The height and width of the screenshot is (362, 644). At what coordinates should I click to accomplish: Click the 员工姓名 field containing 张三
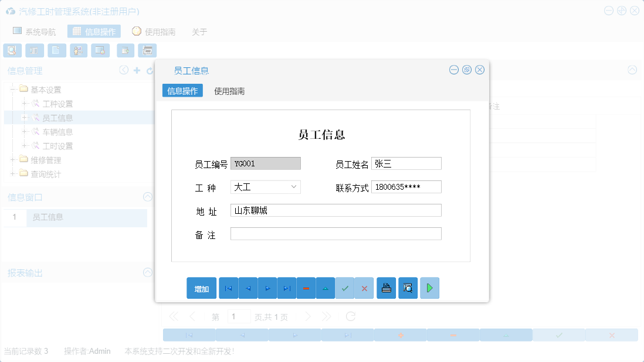[x=406, y=163]
